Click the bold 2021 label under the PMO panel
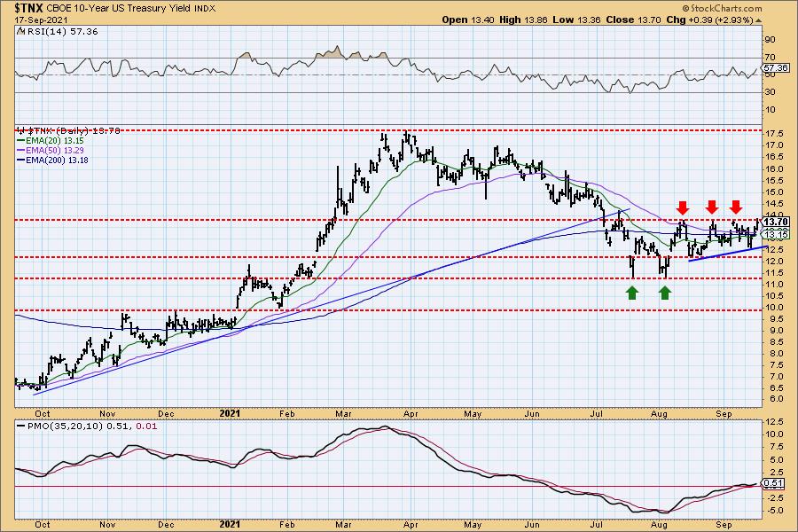 (230, 524)
